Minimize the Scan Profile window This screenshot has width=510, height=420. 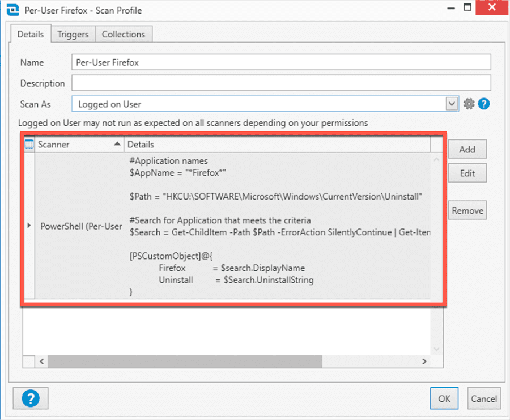(451, 8)
